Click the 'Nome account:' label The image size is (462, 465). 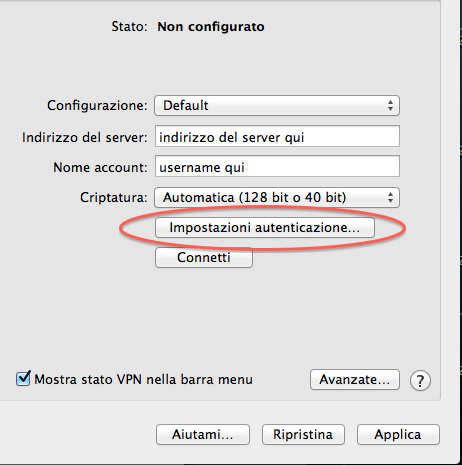tap(100, 167)
